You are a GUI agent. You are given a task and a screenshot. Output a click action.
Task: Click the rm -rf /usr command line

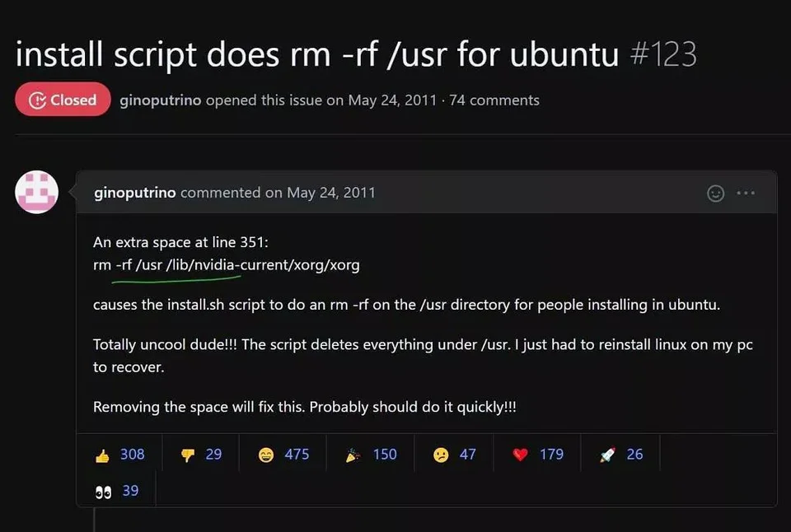point(227,265)
